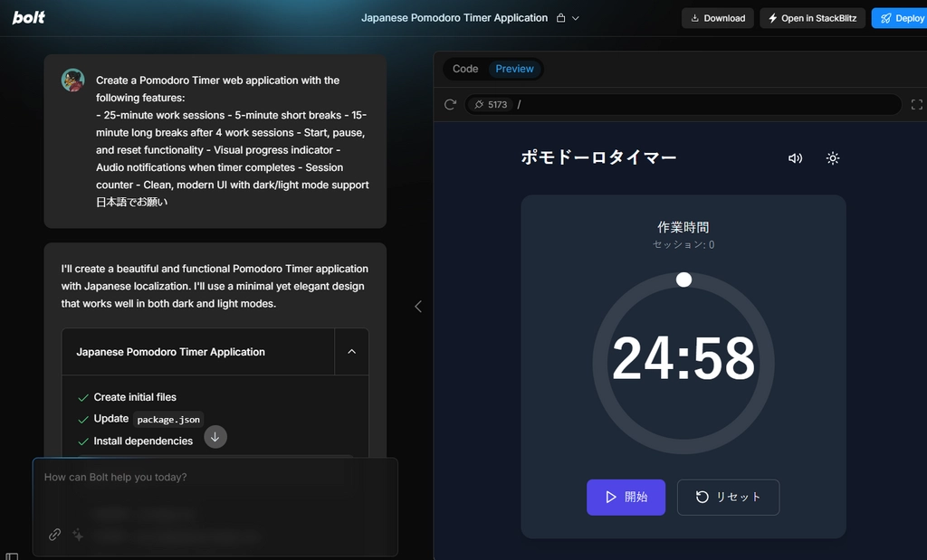Click the 作業時間 label
Viewport: 927px width, 560px height.
(683, 227)
